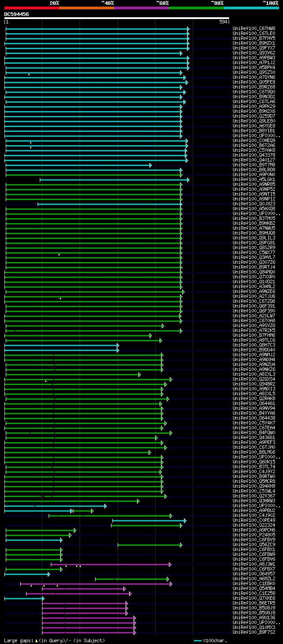Click hit label UniRef100_A8IXL3
The height and width of the screenshot is (644, 283).
point(254,374)
